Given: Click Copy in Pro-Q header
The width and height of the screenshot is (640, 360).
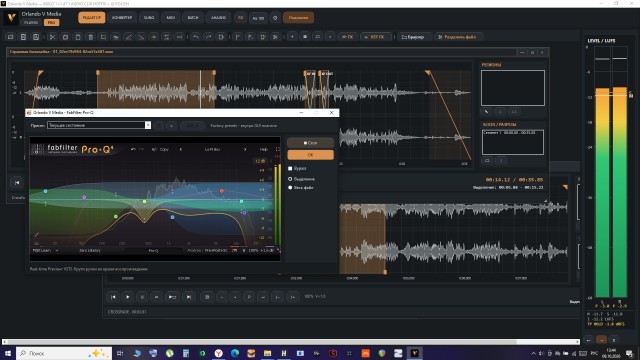Looking at the screenshot, I should pos(164,149).
